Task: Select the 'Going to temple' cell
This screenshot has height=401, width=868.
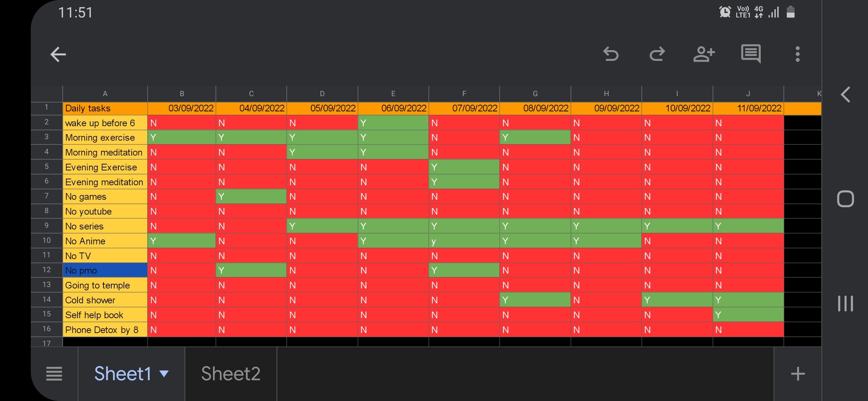Action: [x=105, y=285]
